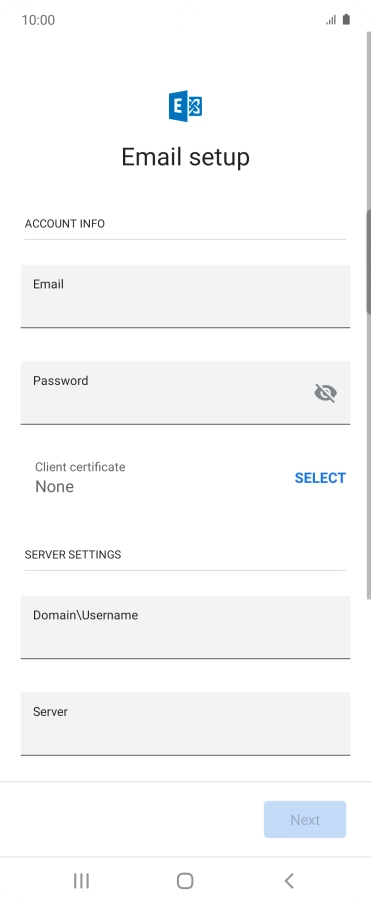Tap the home navigation icon
Image resolution: width=371 pixels, height=906 pixels.
click(x=185, y=881)
